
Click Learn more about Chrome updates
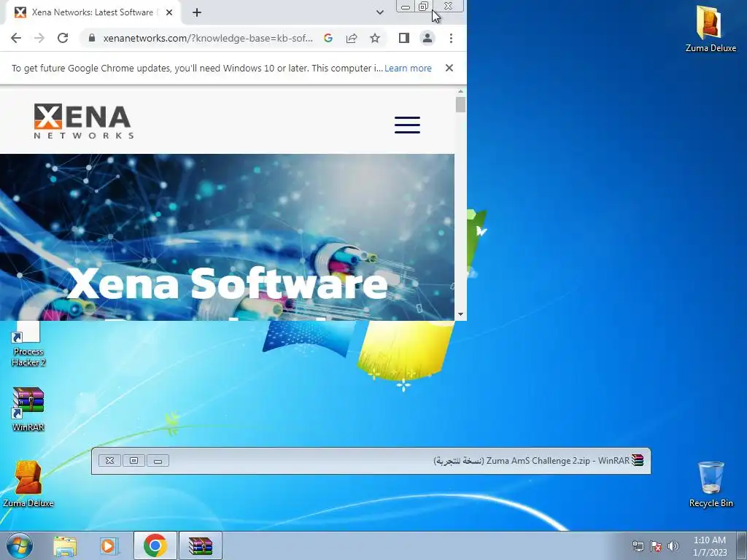408,68
